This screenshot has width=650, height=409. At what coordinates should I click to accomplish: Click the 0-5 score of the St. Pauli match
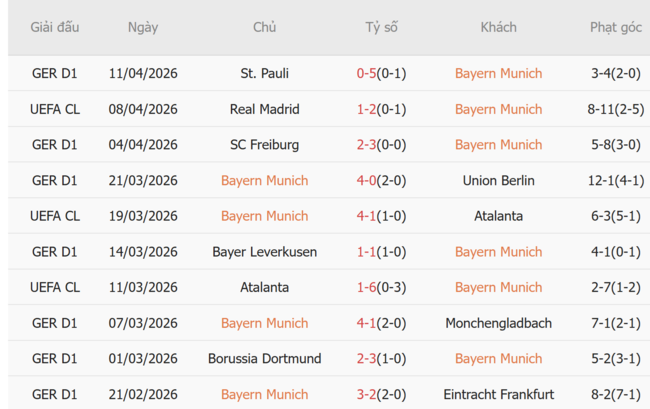pyautogui.click(x=366, y=73)
